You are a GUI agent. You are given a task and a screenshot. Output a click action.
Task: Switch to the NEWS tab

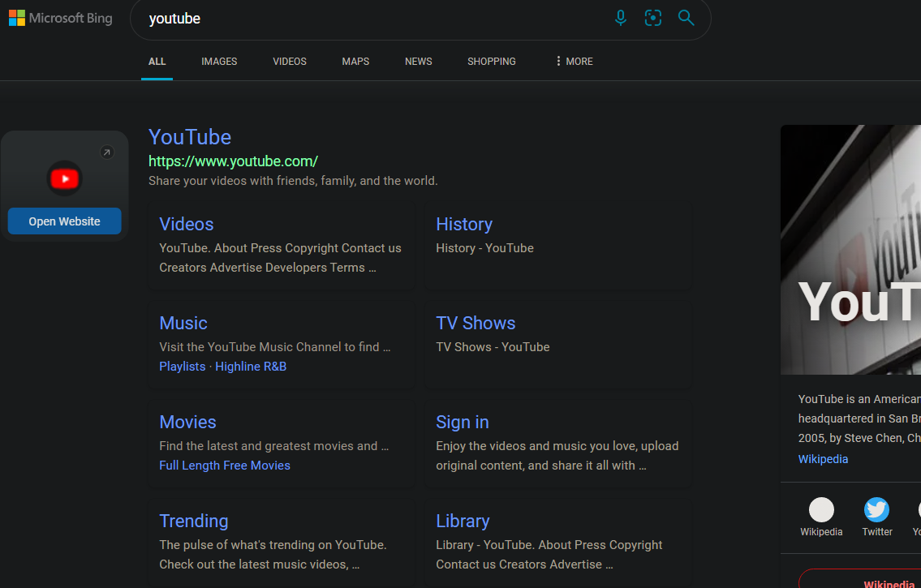[418, 61]
